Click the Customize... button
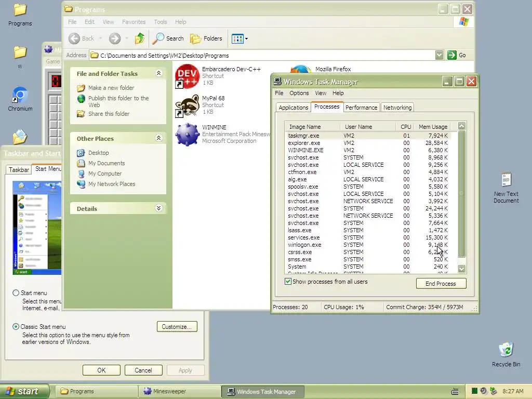This screenshot has height=399, width=532. click(177, 327)
